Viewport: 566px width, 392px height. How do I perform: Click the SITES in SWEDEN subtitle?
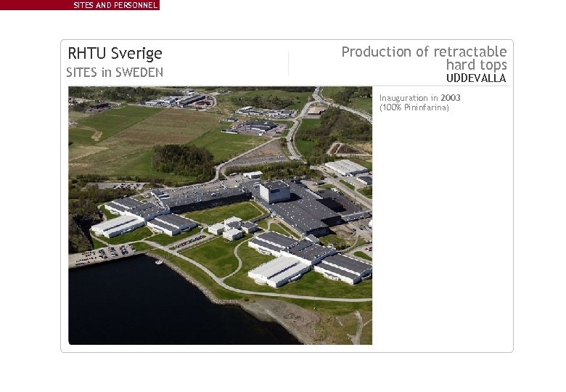tap(115, 72)
